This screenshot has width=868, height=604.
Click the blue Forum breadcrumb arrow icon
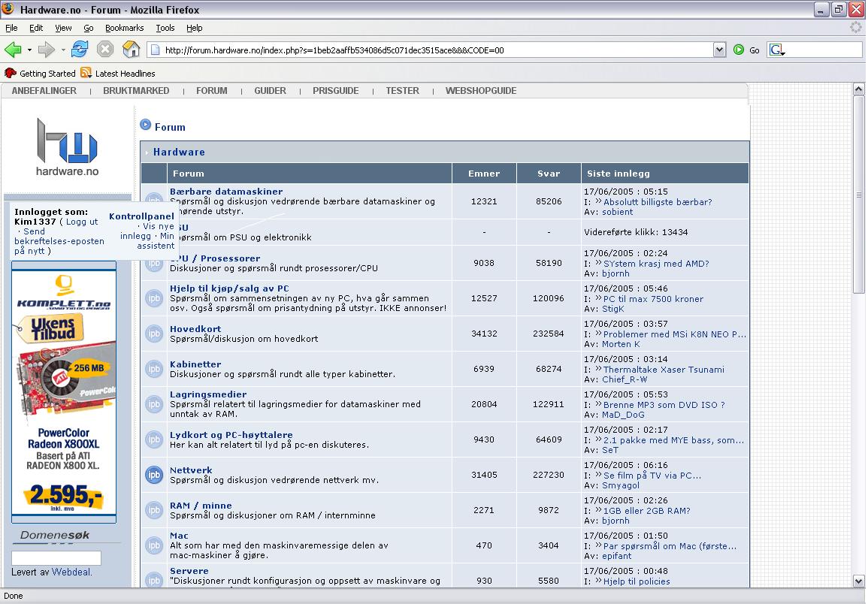[146, 125]
